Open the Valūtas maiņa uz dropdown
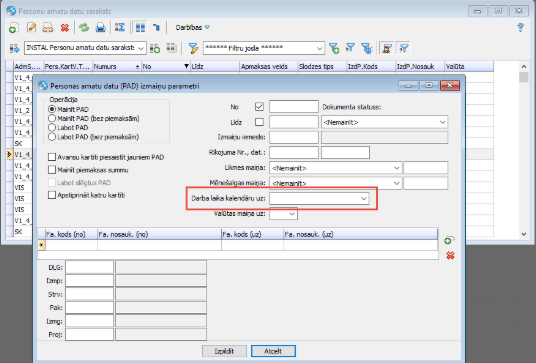The height and width of the screenshot is (363, 536). coord(292,214)
